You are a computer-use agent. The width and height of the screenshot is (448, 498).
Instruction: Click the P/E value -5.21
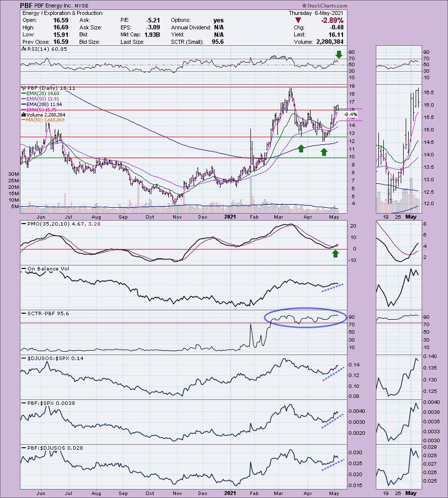[x=153, y=20]
